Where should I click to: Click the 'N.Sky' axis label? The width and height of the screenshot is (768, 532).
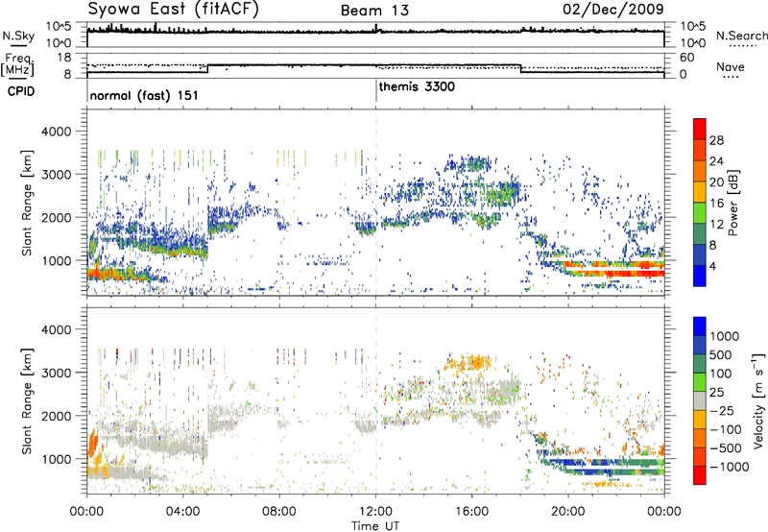[18, 36]
